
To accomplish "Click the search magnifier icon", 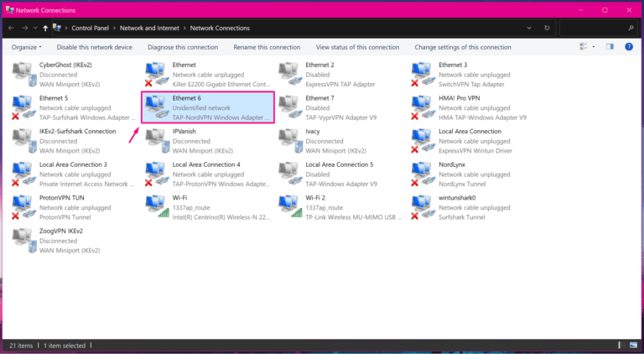I will coord(631,28).
